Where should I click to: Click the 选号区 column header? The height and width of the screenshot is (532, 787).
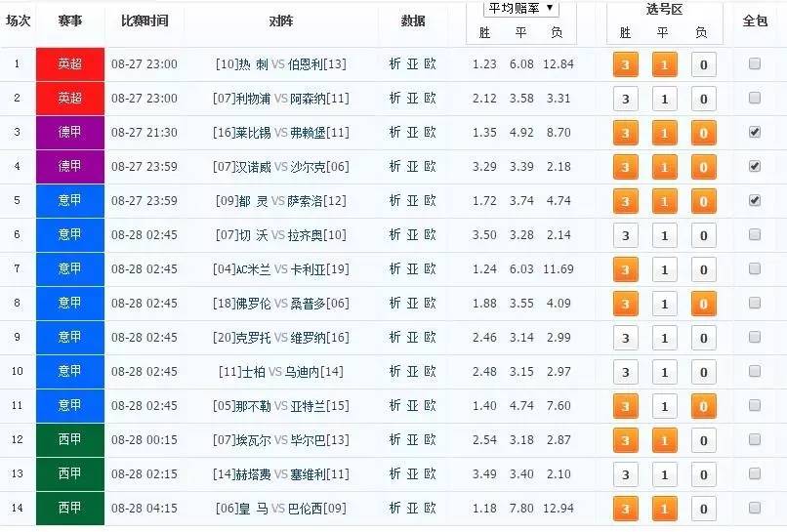[664, 9]
